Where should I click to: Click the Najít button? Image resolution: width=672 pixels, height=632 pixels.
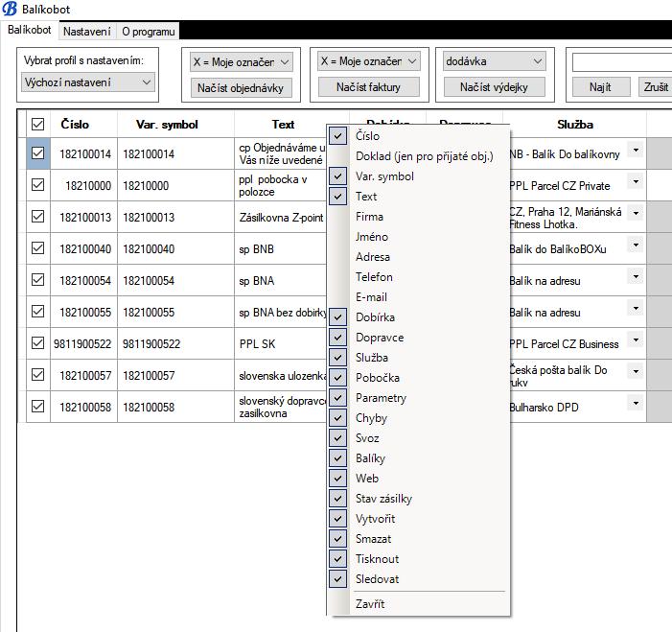601,87
